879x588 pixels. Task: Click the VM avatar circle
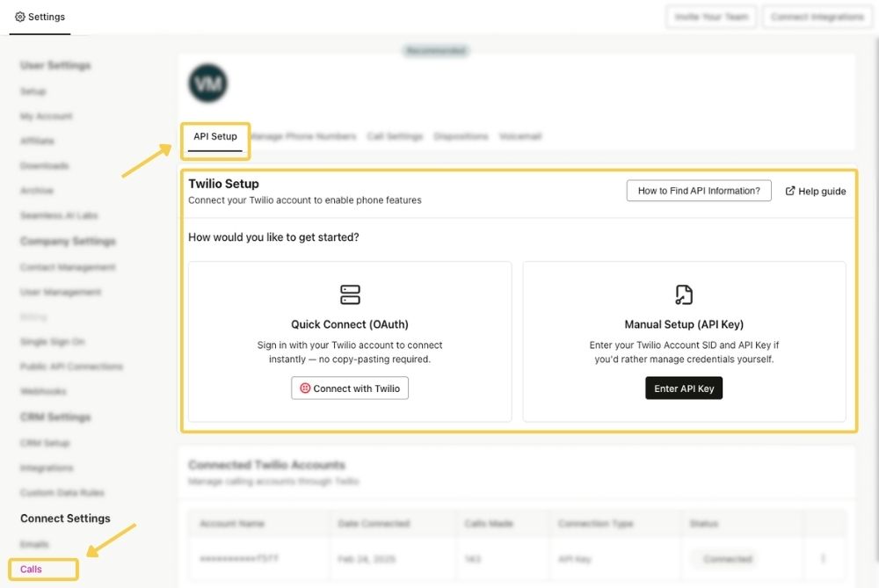pyautogui.click(x=208, y=83)
